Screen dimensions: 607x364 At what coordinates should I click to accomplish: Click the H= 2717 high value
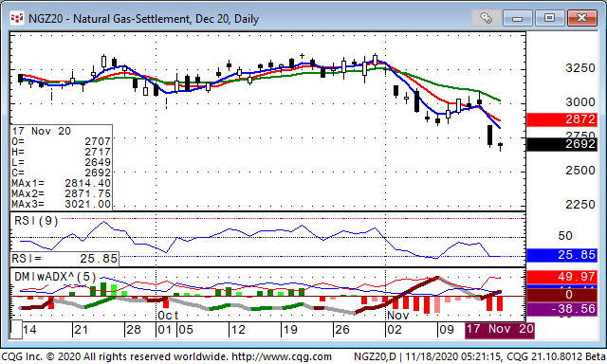61,152
